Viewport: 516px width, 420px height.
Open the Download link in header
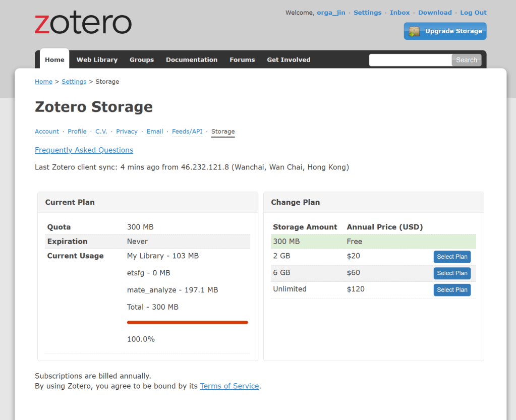pyautogui.click(x=435, y=13)
